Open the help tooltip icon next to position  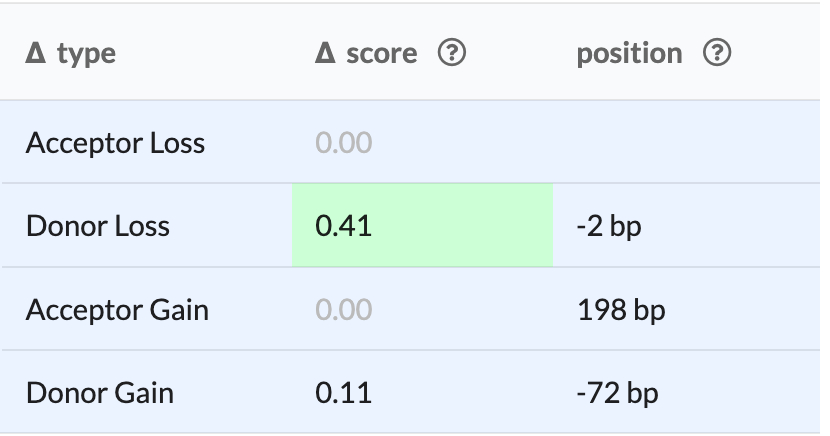point(717,54)
